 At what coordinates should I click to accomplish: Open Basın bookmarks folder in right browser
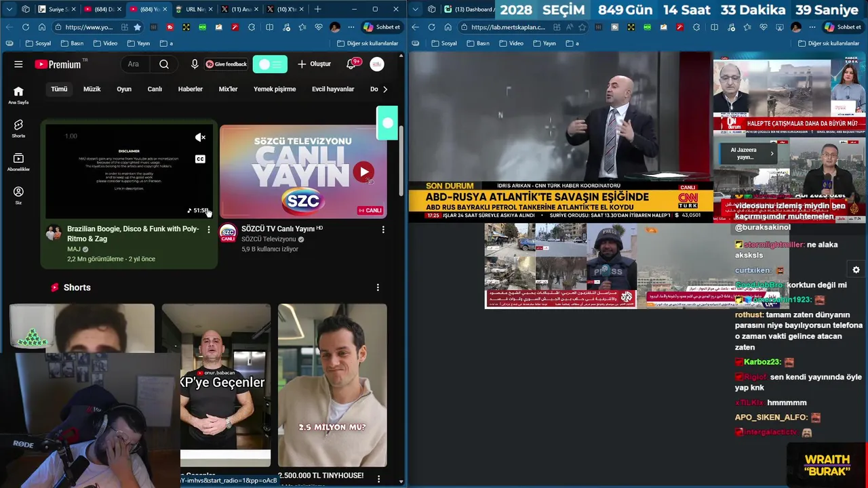tap(477, 43)
